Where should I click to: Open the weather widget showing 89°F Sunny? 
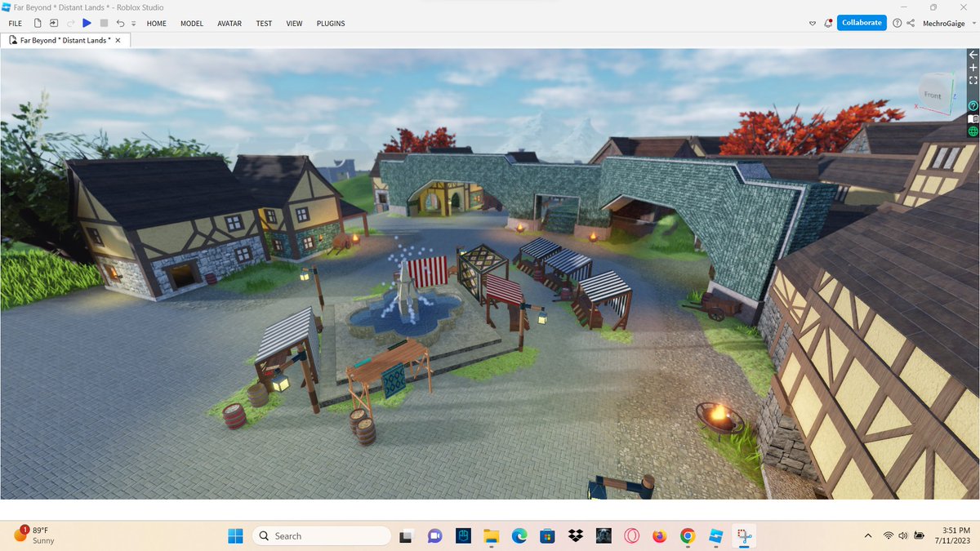pyautogui.click(x=34, y=535)
